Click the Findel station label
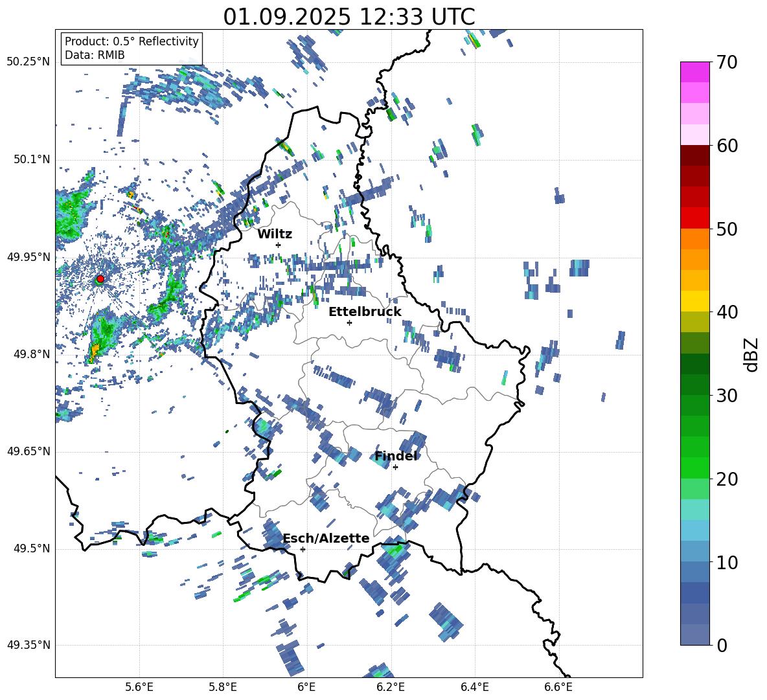This screenshot has width=767, height=700. tap(396, 456)
